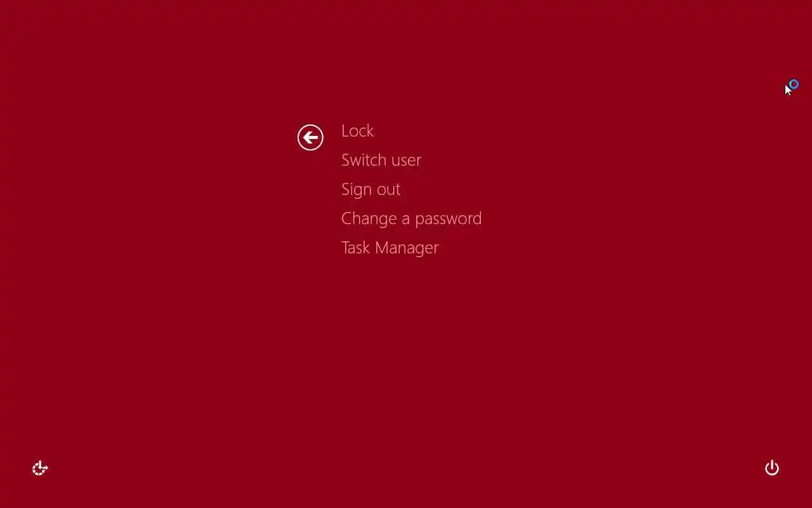
Task: Open the Ease of Access icon
Action: tap(40, 469)
